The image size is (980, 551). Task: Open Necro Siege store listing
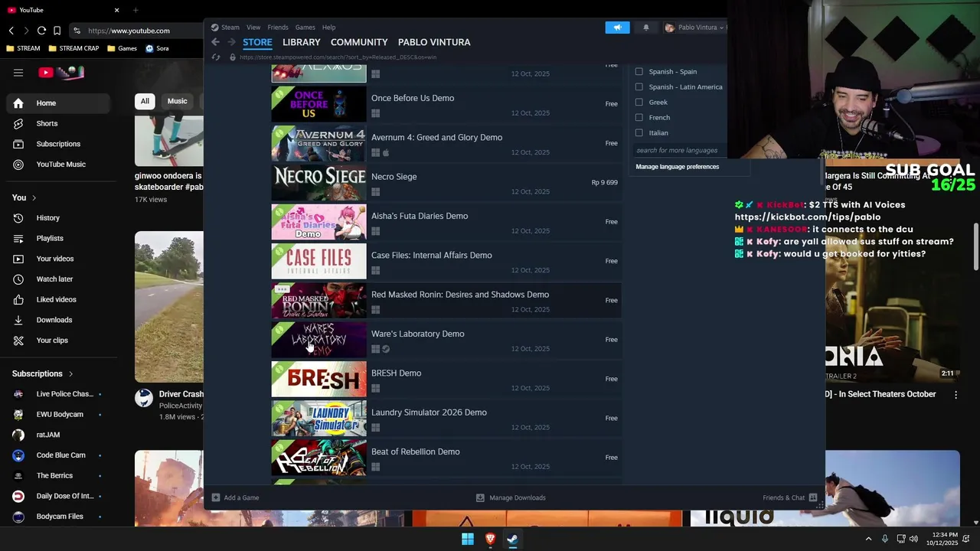click(x=446, y=183)
